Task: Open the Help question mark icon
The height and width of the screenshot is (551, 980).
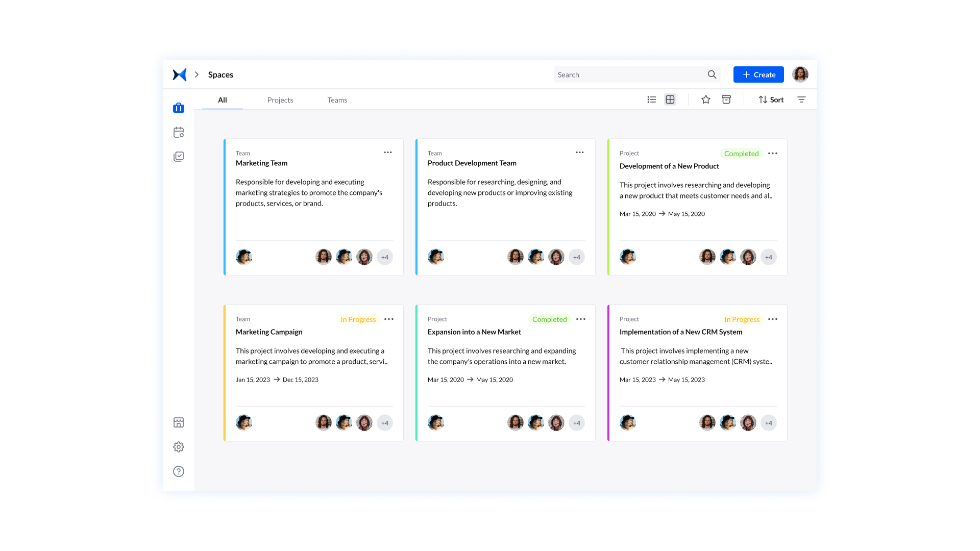Action: pyautogui.click(x=178, y=471)
